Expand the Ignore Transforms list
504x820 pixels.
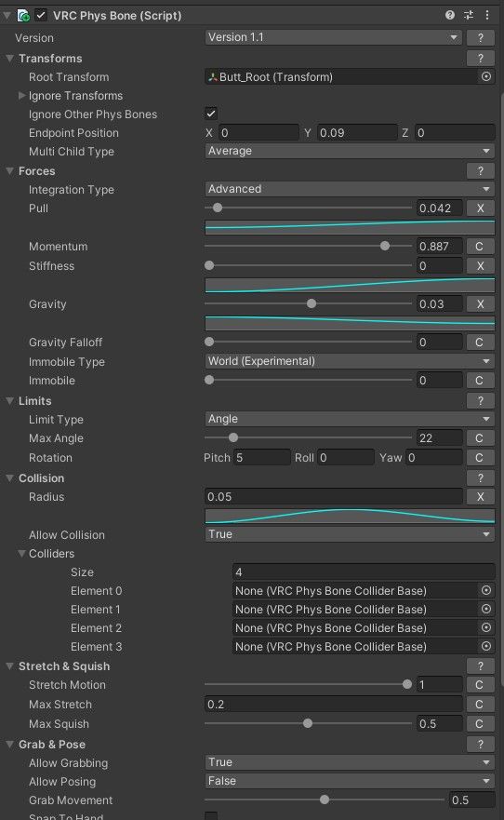point(22,96)
